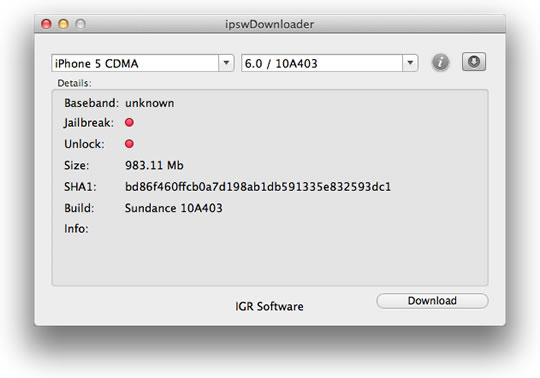Click the red Unlock status indicator
This screenshot has width=540, height=378.
[129, 144]
